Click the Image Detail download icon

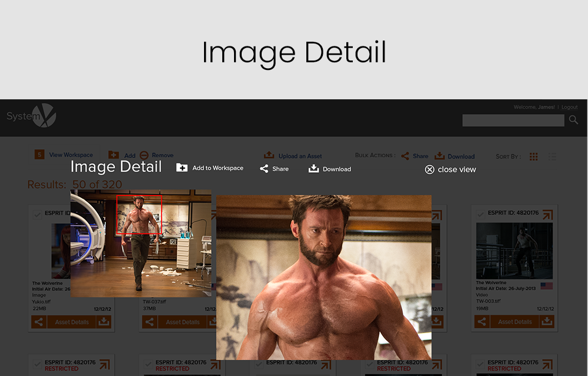click(313, 169)
